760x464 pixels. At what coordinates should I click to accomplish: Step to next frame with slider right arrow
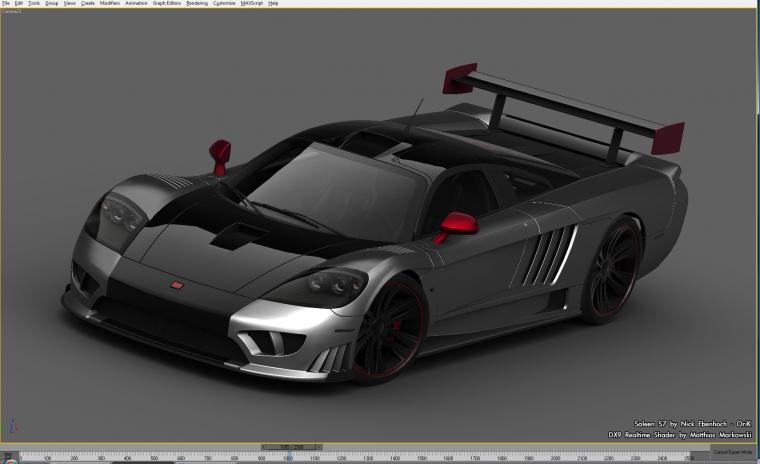point(319,447)
